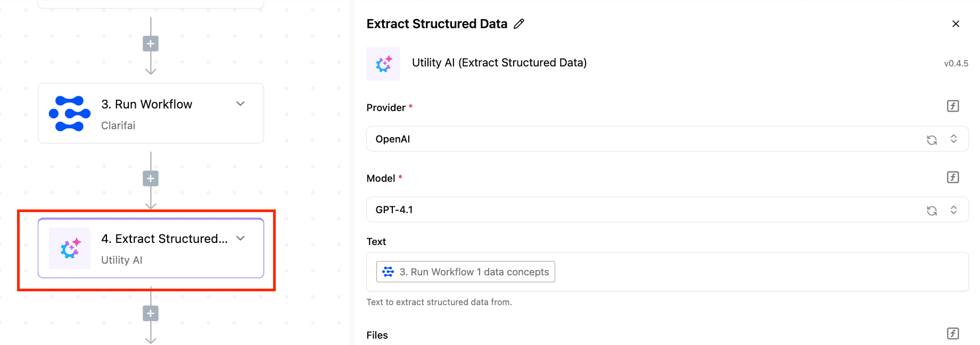The height and width of the screenshot is (345, 980).
Task: Toggle dynamic value mode for Provider
Action: click(x=953, y=106)
